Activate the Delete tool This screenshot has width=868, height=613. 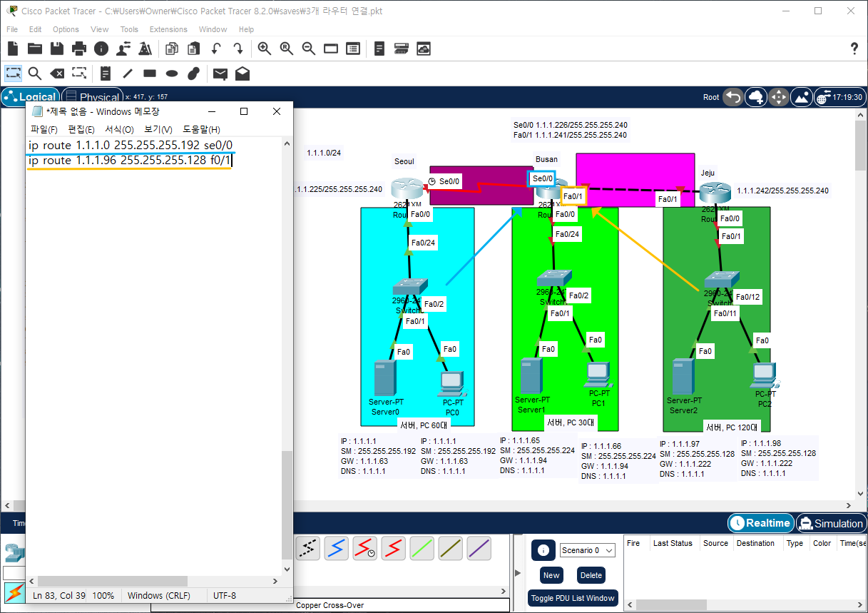[x=57, y=73]
